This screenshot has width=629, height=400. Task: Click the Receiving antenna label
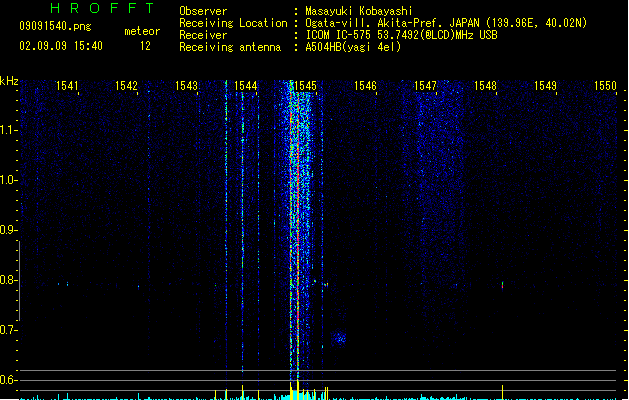[230, 47]
